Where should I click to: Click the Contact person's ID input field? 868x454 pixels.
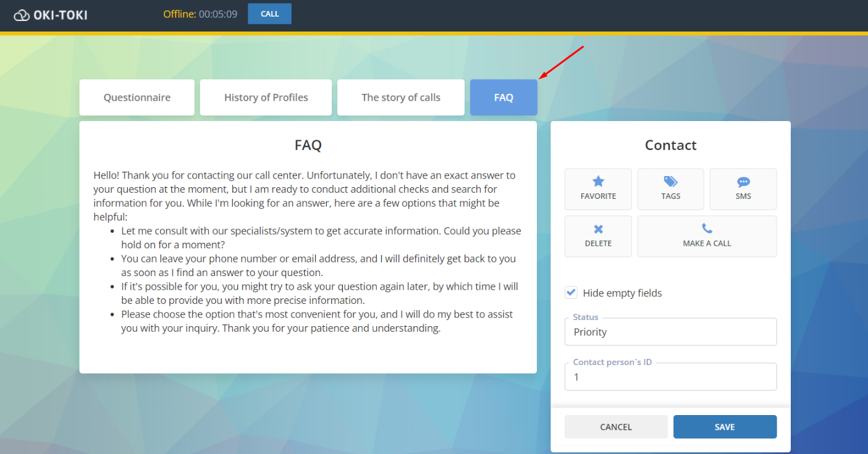pyautogui.click(x=670, y=377)
